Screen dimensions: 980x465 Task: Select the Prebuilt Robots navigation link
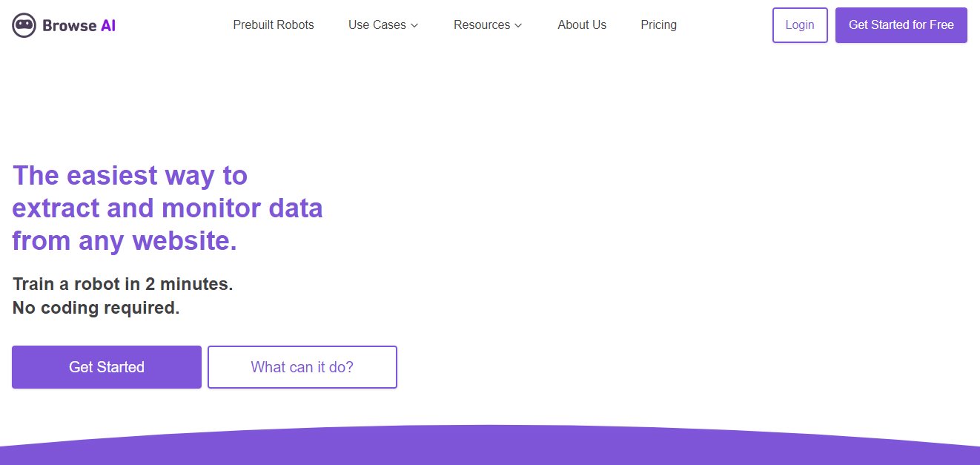[x=274, y=24]
